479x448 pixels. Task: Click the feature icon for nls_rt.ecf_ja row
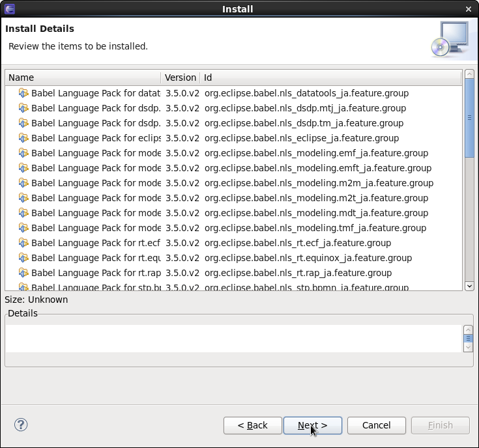[x=23, y=242]
